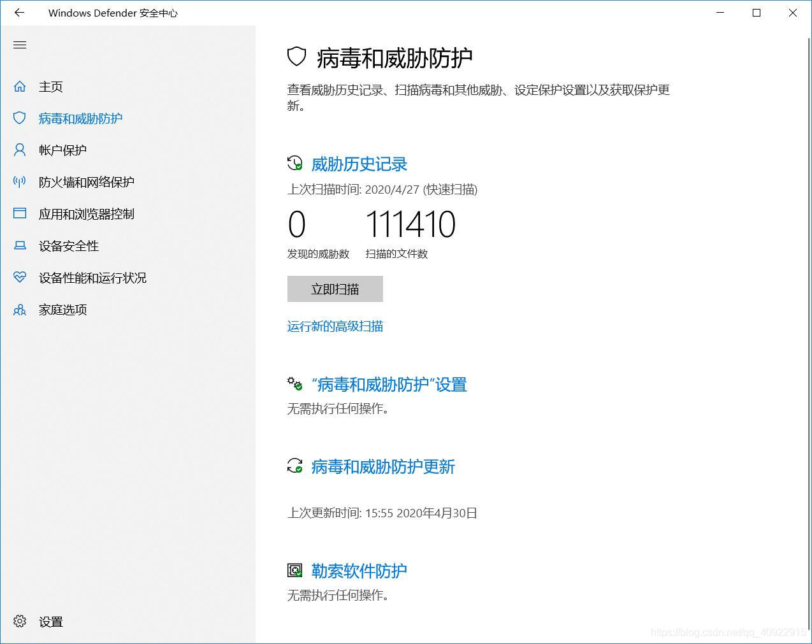Click the ransomware icon beside 勒索软件防护

click(295, 571)
